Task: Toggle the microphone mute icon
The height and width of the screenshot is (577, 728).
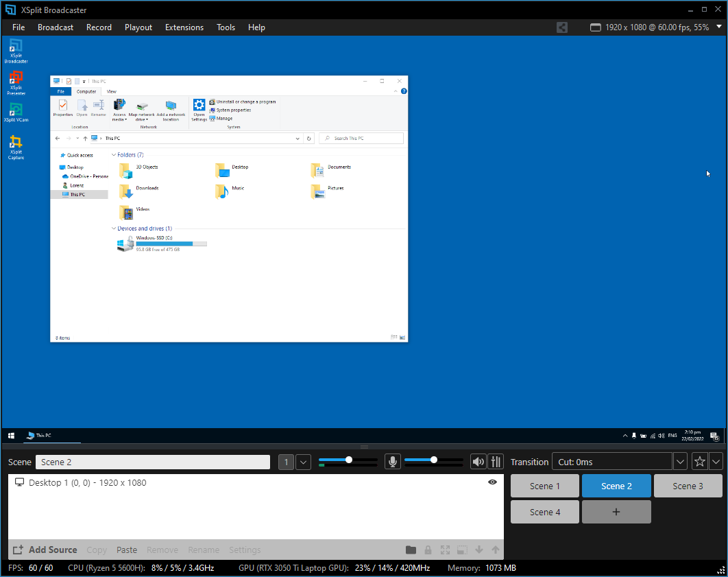Action: pos(393,462)
